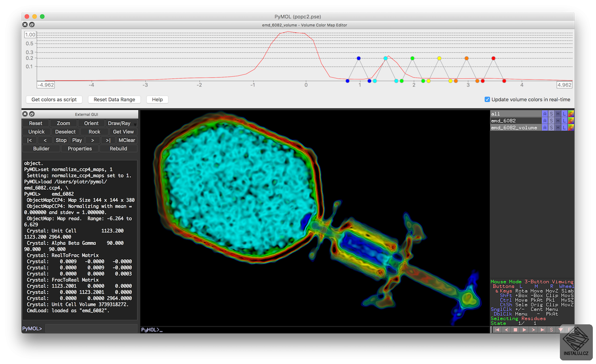Step back one frame in viewer playback bar

click(x=506, y=330)
